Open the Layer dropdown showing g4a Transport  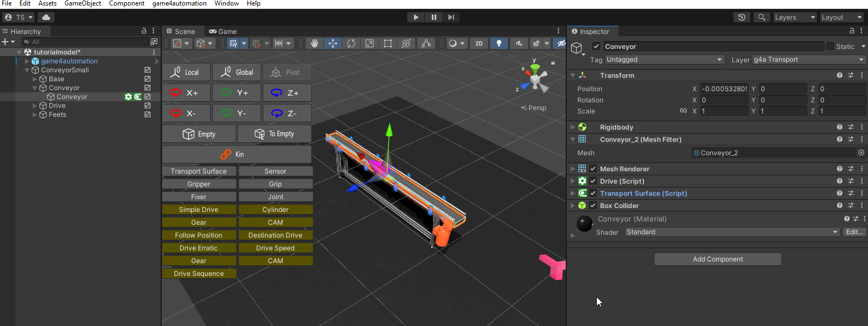tap(809, 60)
